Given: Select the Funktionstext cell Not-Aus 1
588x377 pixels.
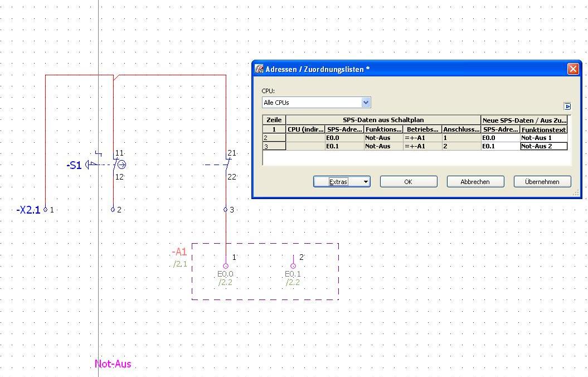Looking at the screenshot, I should (544, 138).
